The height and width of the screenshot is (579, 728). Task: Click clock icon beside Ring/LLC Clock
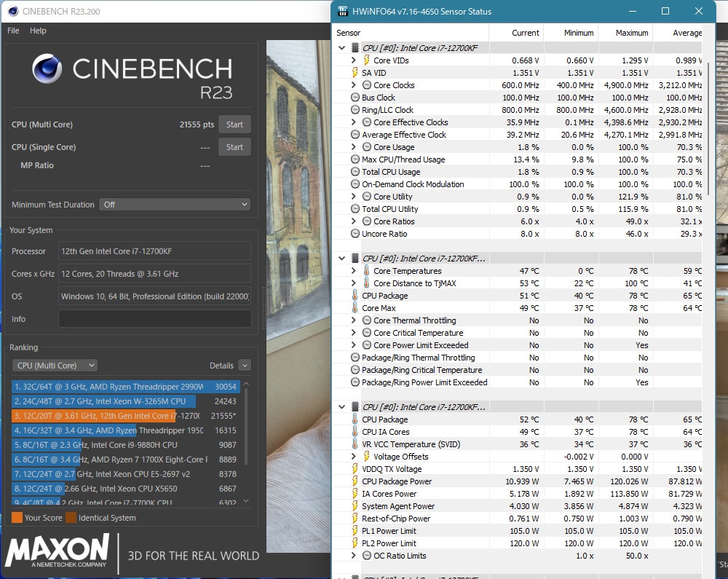click(x=355, y=109)
